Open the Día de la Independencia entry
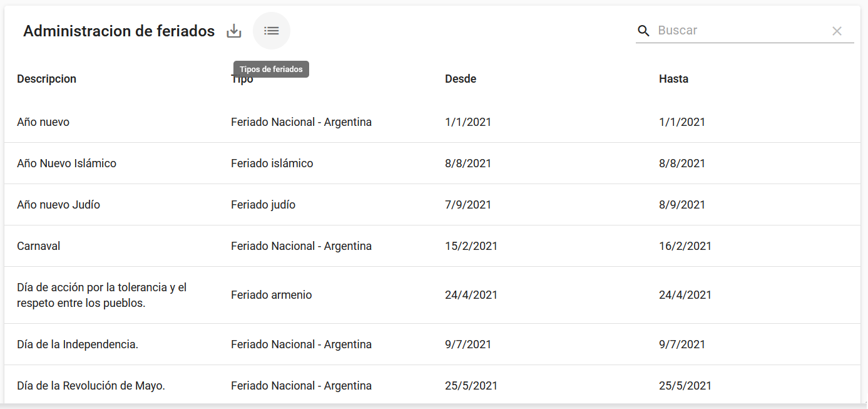The height and width of the screenshot is (409, 868). click(78, 344)
